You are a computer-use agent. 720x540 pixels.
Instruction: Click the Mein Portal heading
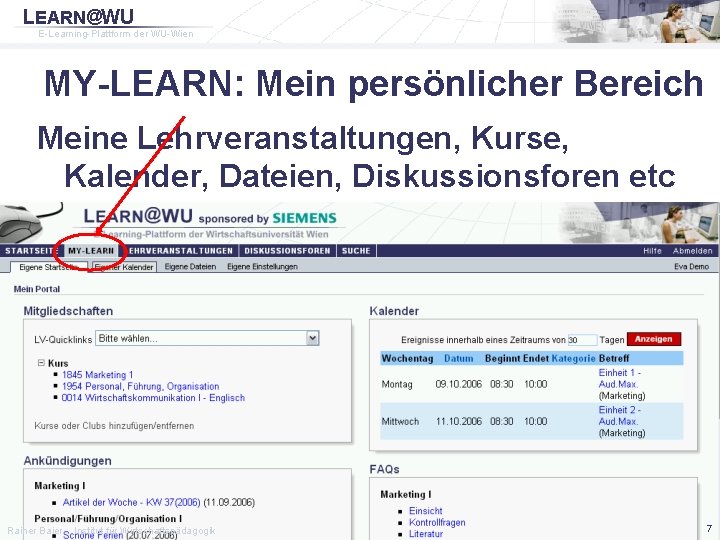pos(37,289)
